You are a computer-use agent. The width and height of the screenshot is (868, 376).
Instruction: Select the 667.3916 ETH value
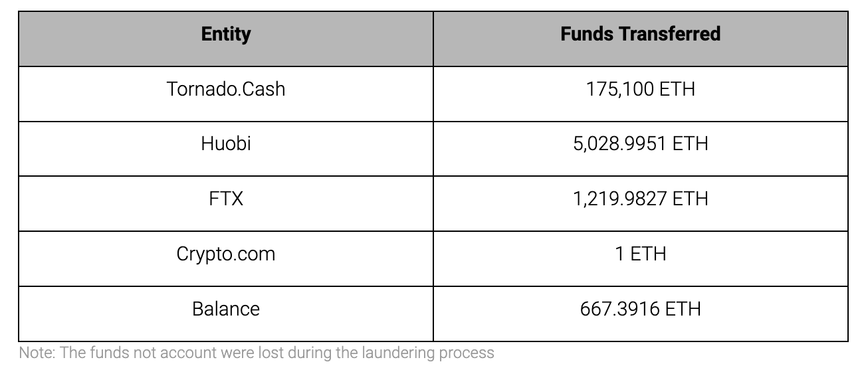641,309
